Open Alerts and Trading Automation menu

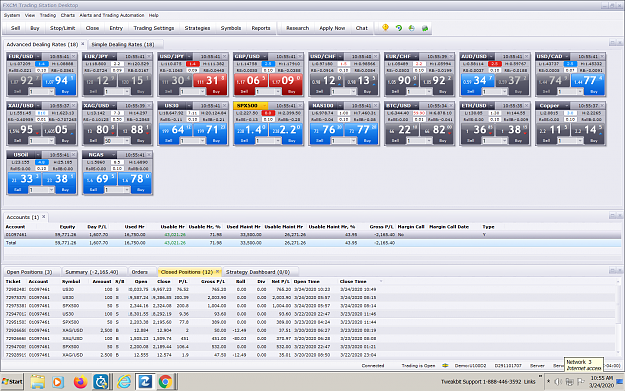[x=112, y=15]
